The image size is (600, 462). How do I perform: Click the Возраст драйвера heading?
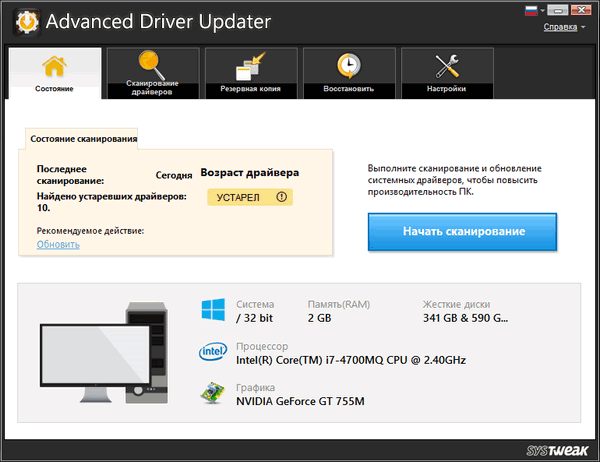[x=250, y=173]
